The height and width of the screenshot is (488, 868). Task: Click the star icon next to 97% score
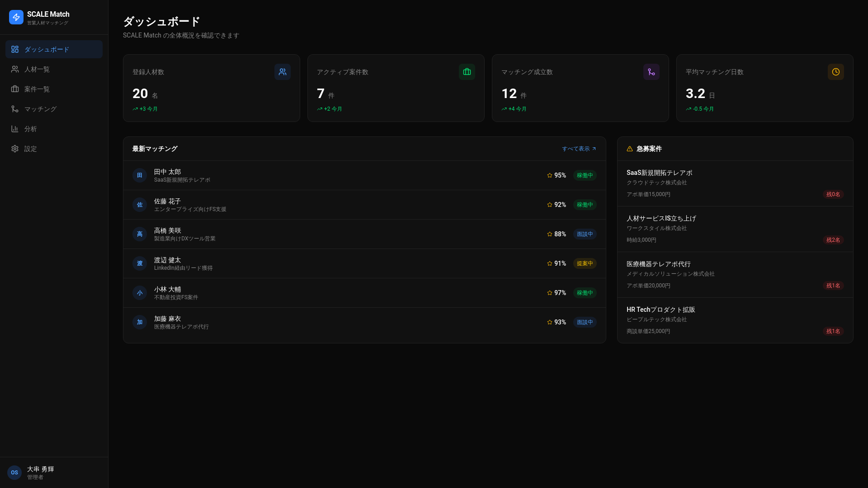[x=550, y=293]
